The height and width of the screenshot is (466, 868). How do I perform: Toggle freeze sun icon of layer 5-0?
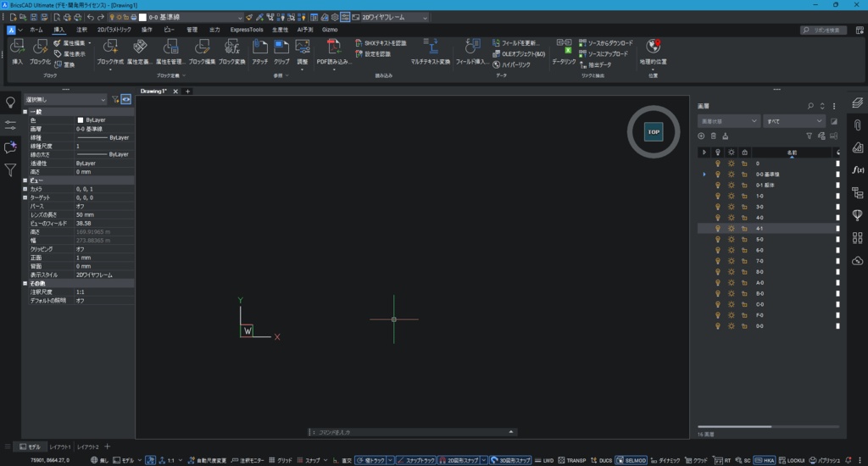732,240
